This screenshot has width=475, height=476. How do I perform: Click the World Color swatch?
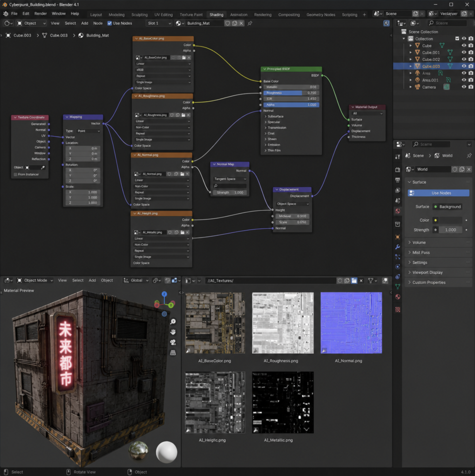click(451, 220)
